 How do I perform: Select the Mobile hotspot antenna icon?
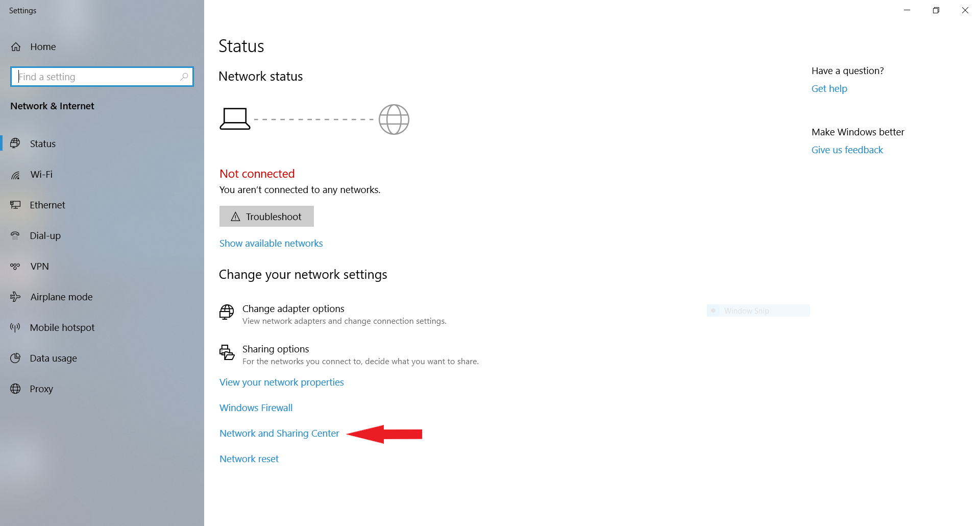(x=15, y=327)
